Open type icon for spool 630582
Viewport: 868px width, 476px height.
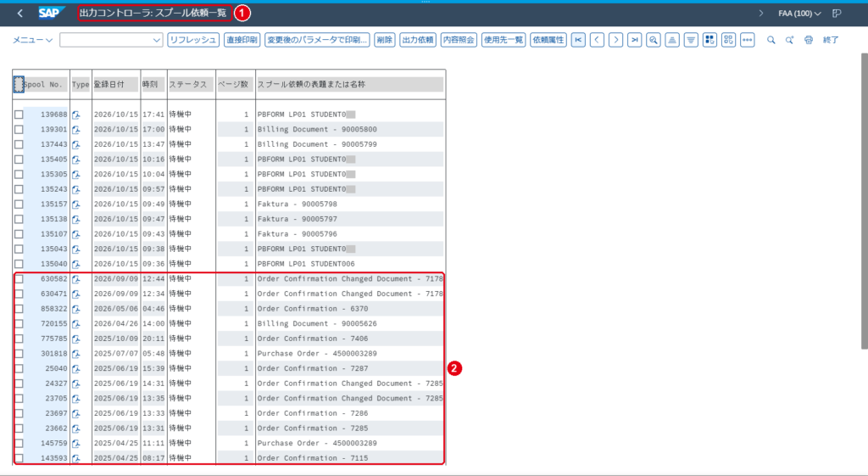(x=75, y=279)
